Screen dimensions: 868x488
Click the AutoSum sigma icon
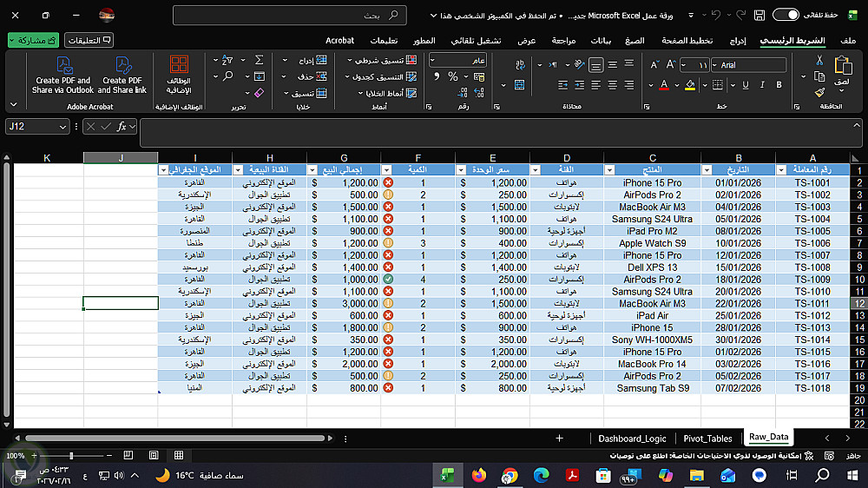(x=259, y=60)
